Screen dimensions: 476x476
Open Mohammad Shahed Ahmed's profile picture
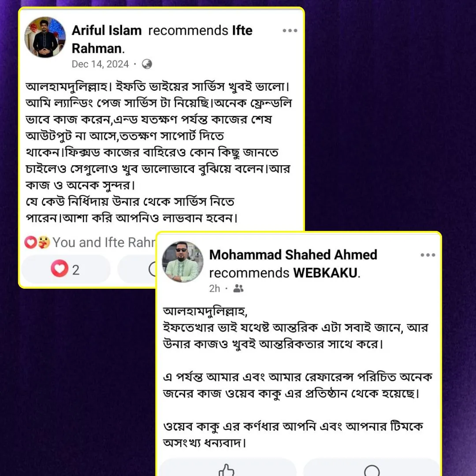[x=182, y=261]
